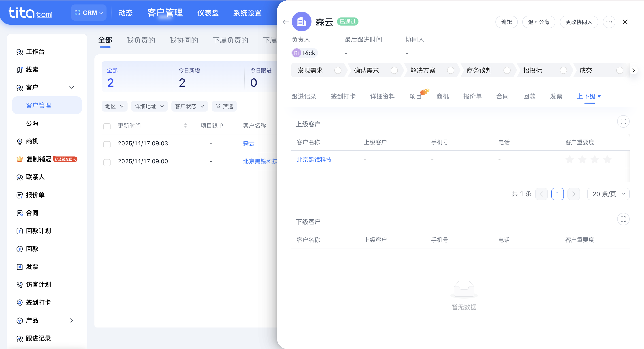Expand 上级客户 table to fullscreen
The image size is (644, 349).
click(x=623, y=121)
